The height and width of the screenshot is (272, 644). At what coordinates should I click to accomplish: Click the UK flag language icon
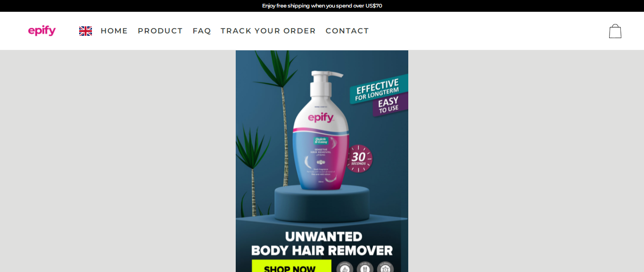[x=85, y=31]
